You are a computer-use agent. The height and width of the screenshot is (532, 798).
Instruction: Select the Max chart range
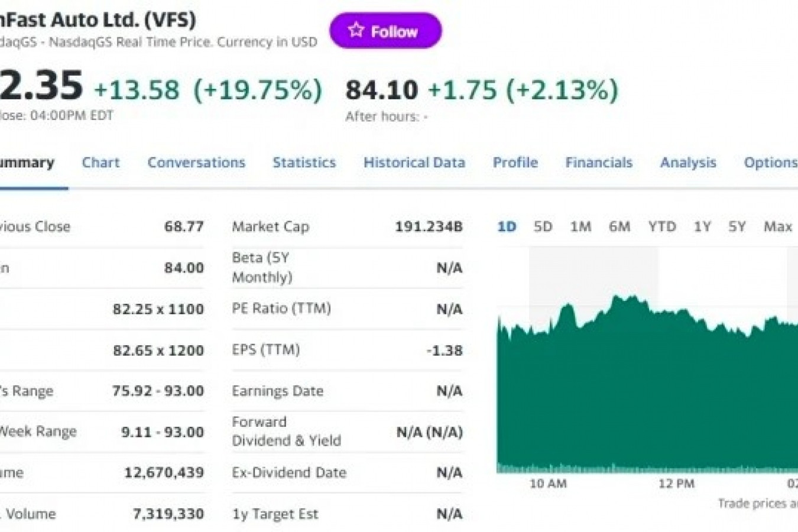777,226
